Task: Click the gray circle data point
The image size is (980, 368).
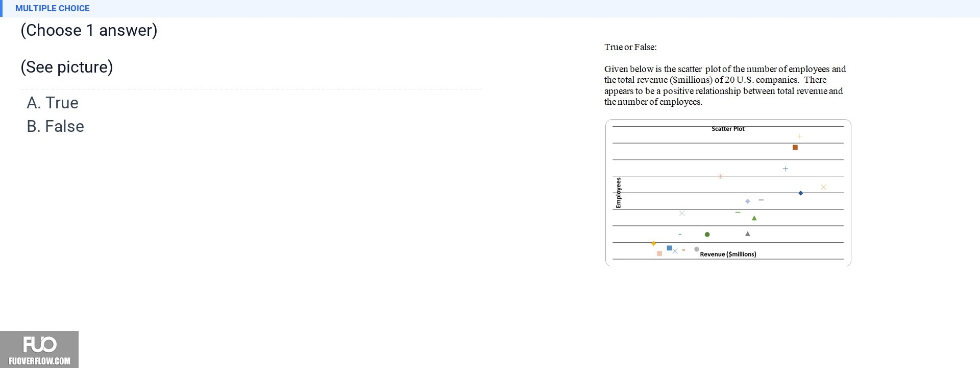Action: (696, 249)
